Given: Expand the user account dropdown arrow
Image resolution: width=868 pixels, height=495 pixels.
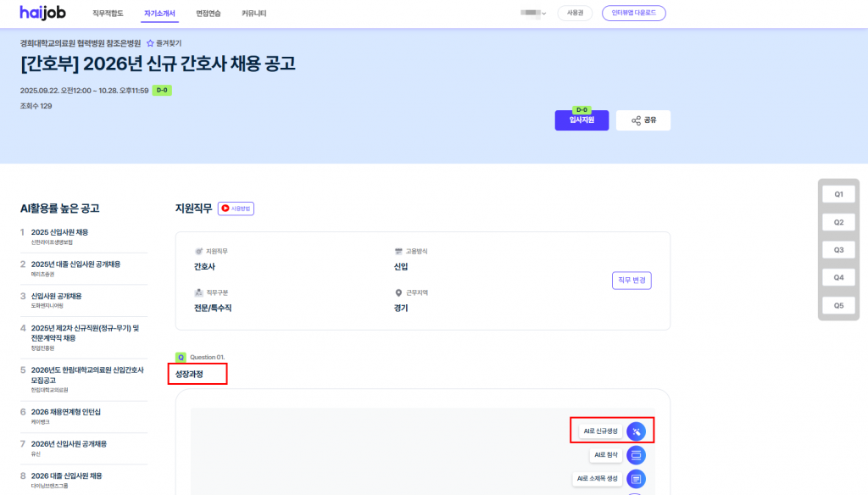Looking at the screenshot, I should click(544, 14).
